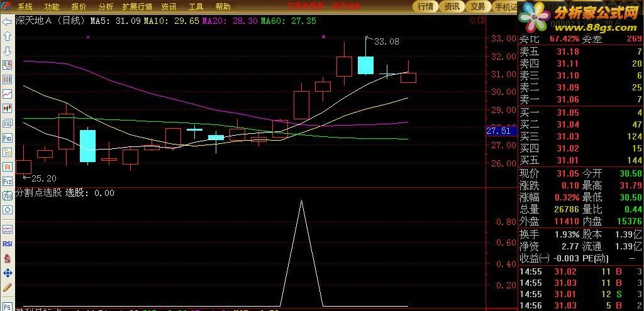Click the four-way move arrows icon
The height and width of the screenshot is (311, 644).
tap(7, 273)
